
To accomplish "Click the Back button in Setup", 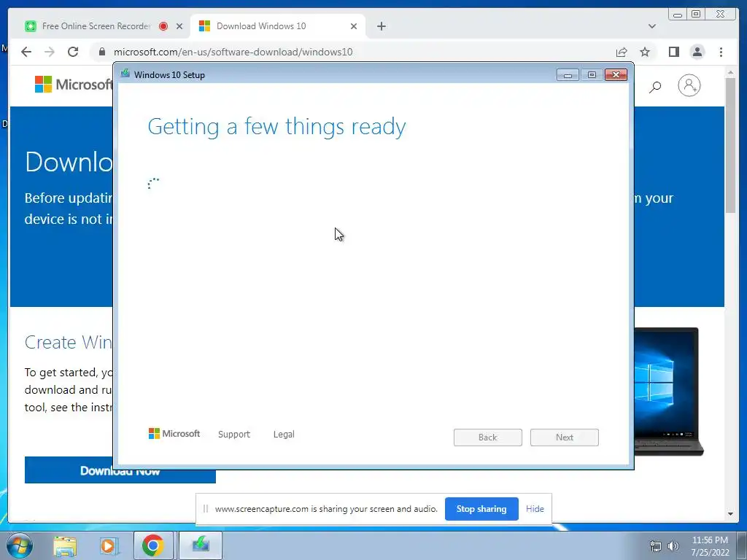I will [x=488, y=437].
